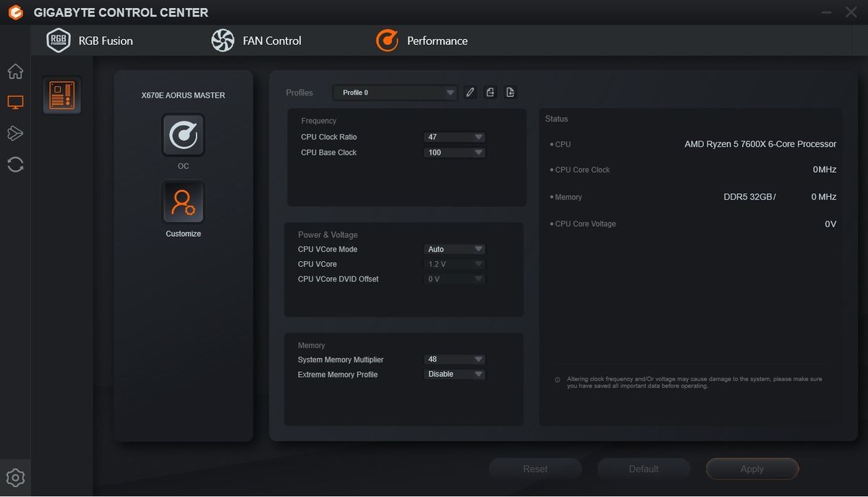
Task: Click the warning info icon near notice
Action: (x=557, y=380)
